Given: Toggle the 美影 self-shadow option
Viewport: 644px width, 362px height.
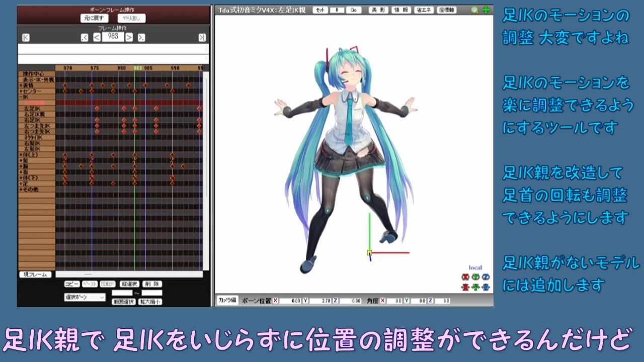Looking at the screenshot, I should point(378,10).
